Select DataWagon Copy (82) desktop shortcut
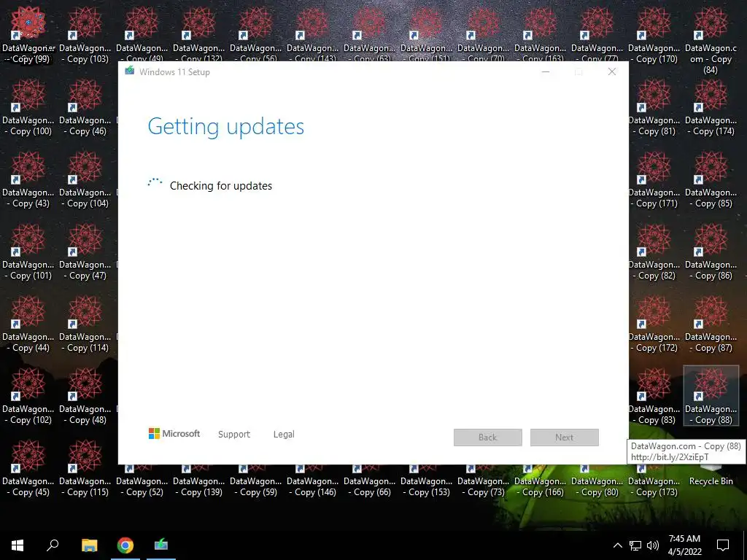This screenshot has width=747, height=560. tap(654, 252)
